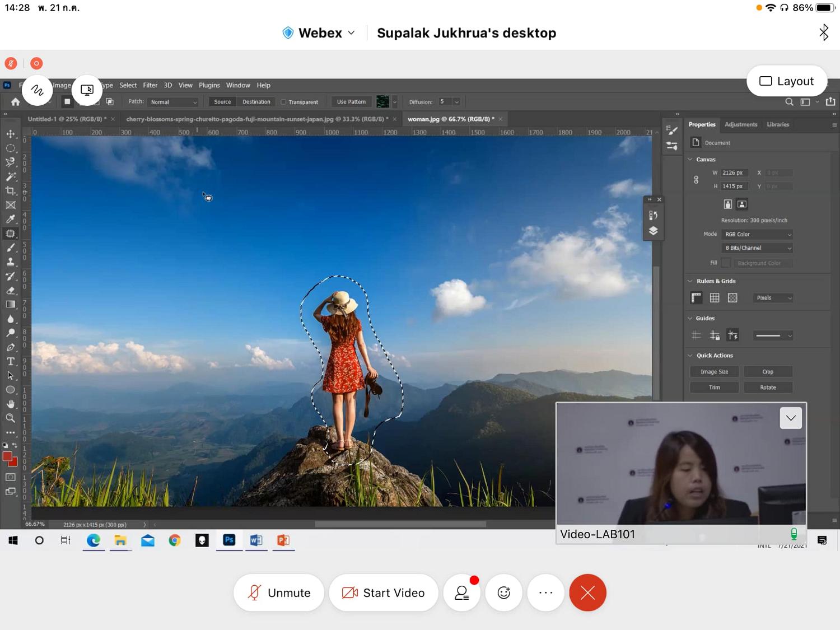The height and width of the screenshot is (630, 840).
Task: Select the Brush tool
Action: click(11, 248)
